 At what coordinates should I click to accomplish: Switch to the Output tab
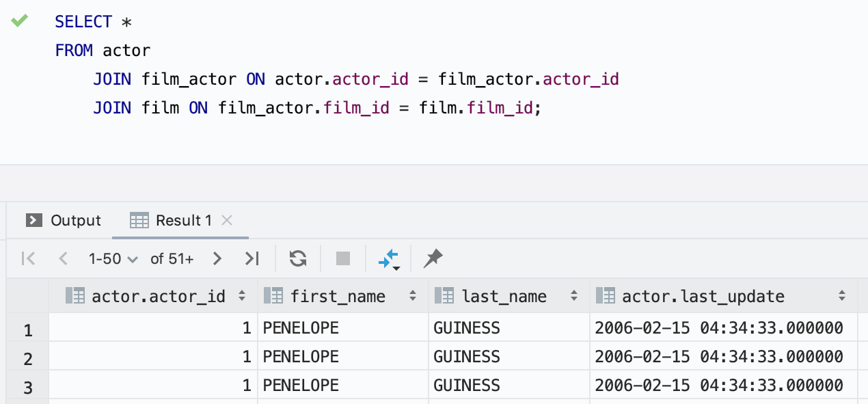coord(64,220)
